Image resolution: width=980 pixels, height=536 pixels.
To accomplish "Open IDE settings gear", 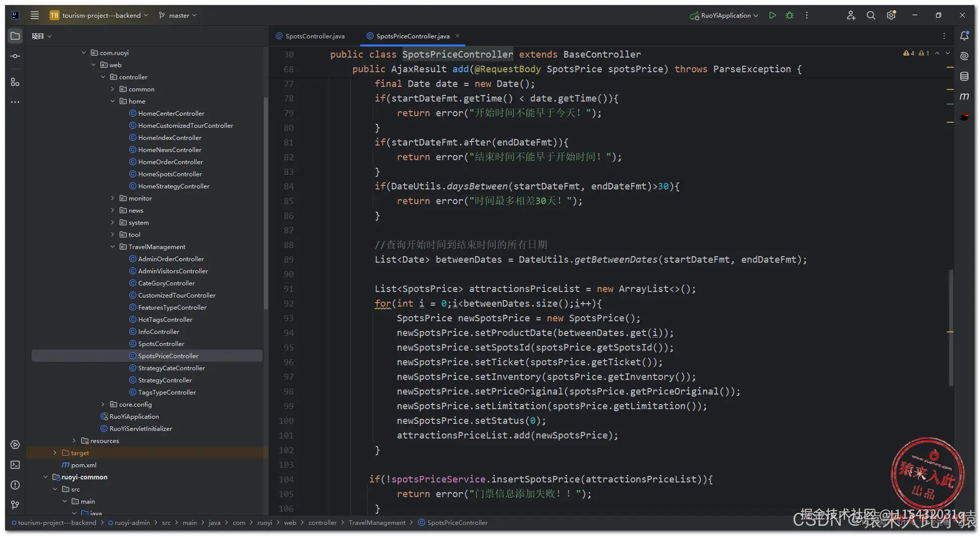I will pos(891,15).
